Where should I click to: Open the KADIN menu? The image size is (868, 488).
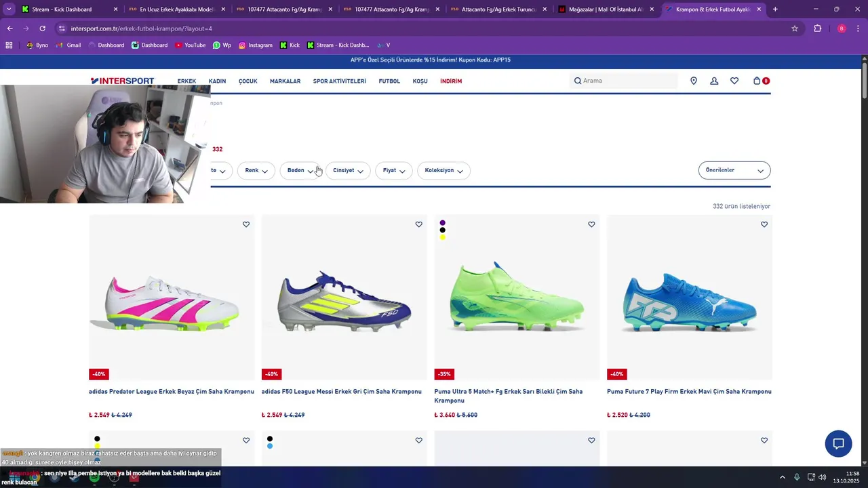tap(217, 81)
